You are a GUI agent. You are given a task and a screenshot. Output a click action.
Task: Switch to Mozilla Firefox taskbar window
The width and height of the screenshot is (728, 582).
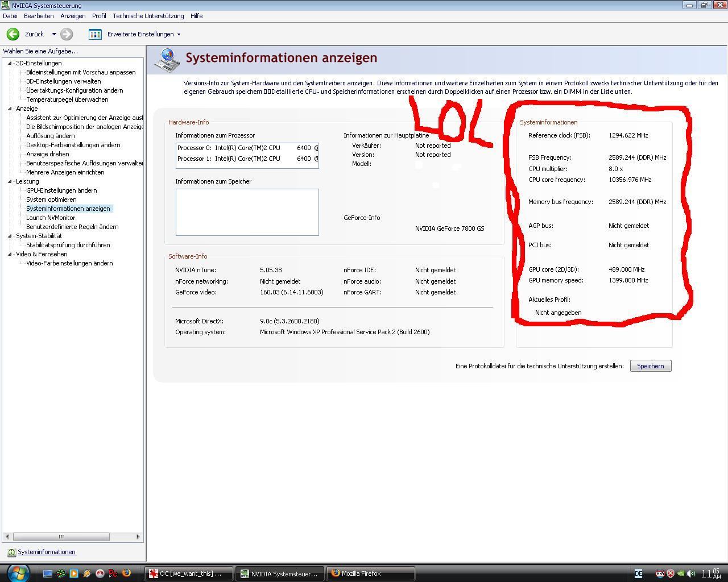click(x=371, y=573)
